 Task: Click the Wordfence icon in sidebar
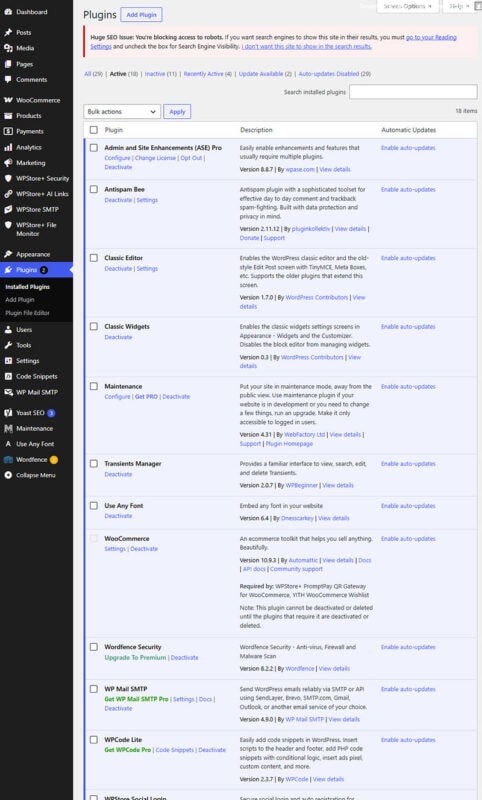(8, 460)
